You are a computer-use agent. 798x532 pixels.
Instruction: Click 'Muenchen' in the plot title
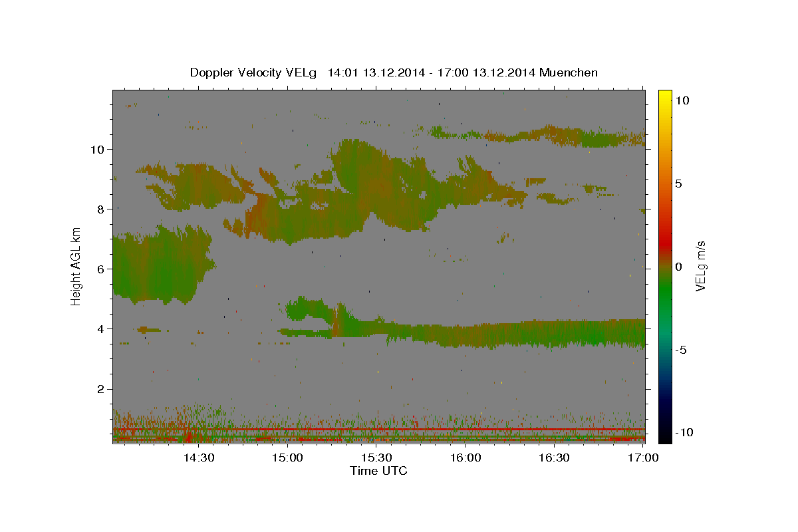569,72
